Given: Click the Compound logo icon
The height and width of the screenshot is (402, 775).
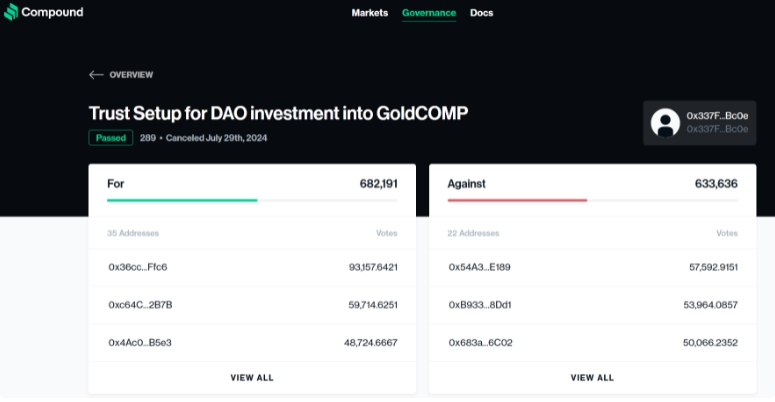Looking at the screenshot, I should point(11,12).
